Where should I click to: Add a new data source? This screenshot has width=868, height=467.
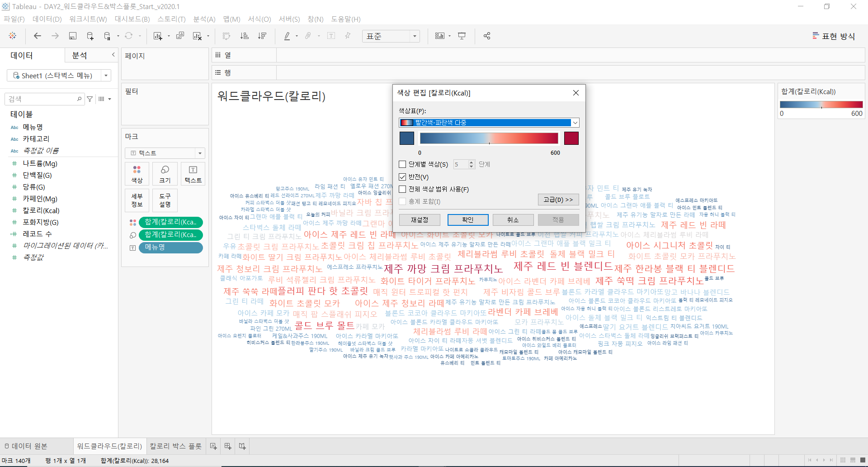click(90, 36)
